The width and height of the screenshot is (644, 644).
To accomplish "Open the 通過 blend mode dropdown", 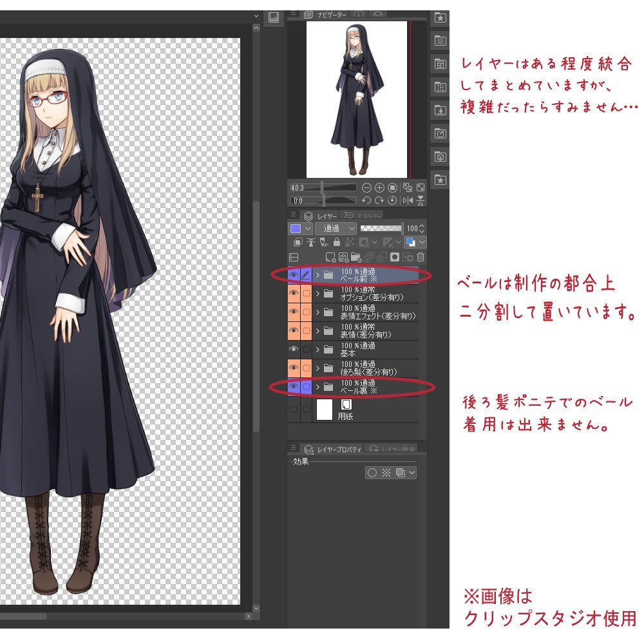I will click(x=336, y=228).
